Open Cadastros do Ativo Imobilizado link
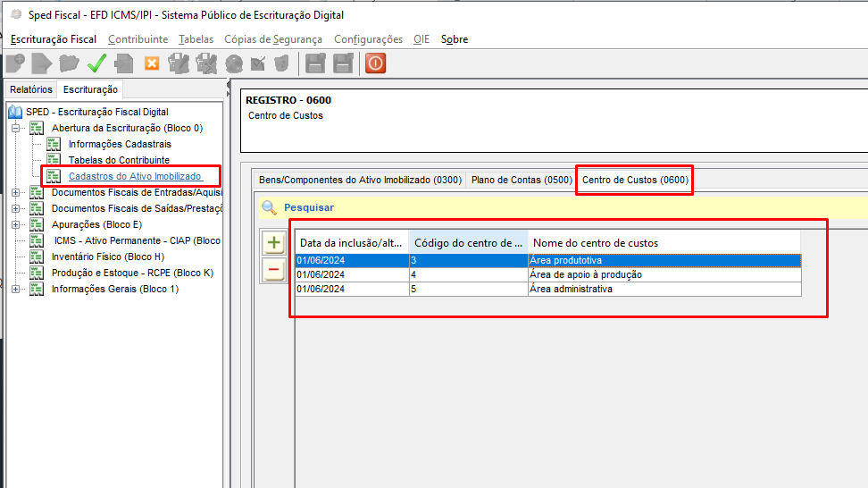Viewport: 868px width, 488px height. (135, 176)
